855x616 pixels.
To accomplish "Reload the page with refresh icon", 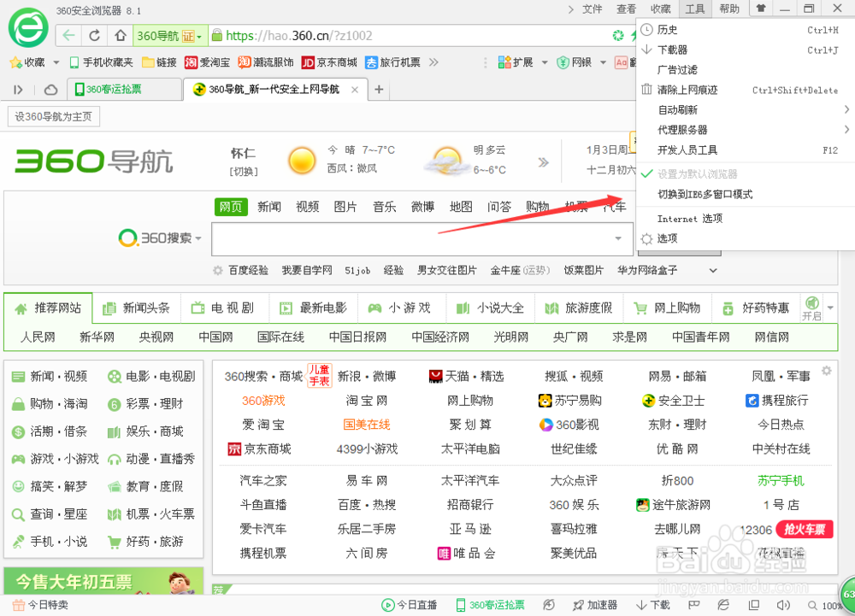I will (x=94, y=36).
